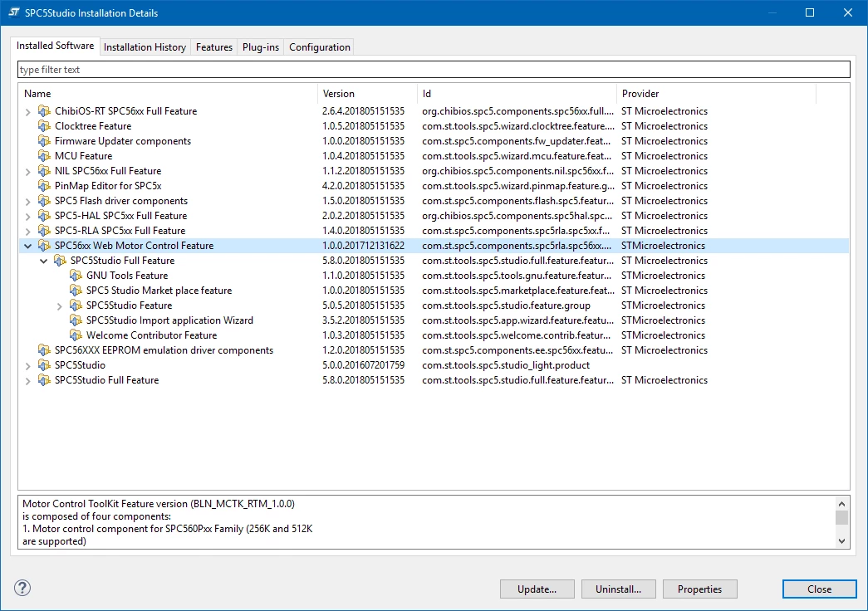
Task: Open the Configuration tab
Action: (320, 47)
